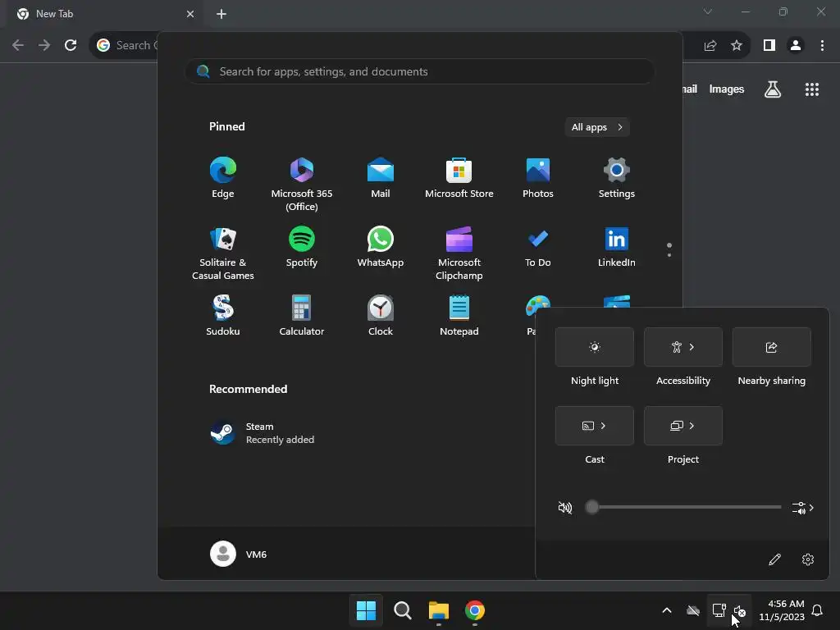Launch Microsoft 365 (Office) pinned app
Viewport: 840px width, 630px height.
[x=302, y=184]
